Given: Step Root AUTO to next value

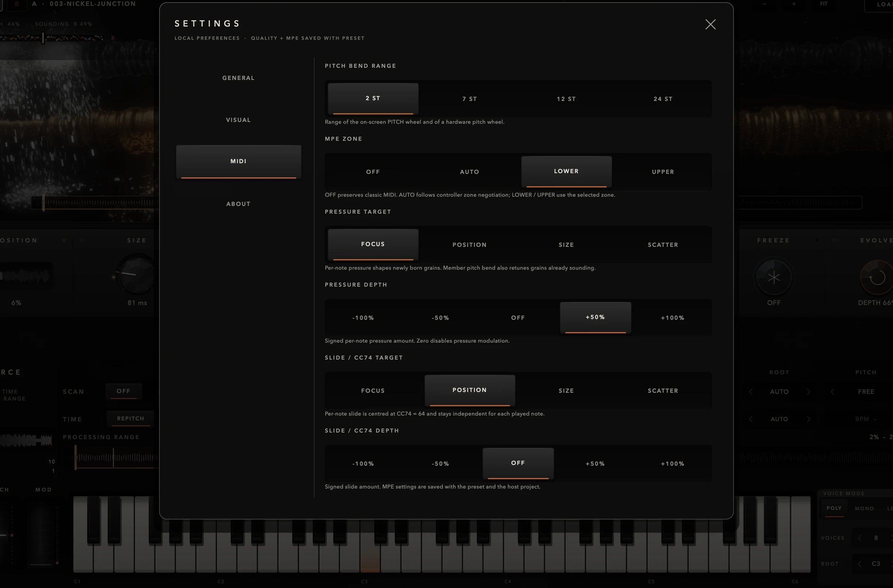Looking at the screenshot, I should click(x=809, y=391).
